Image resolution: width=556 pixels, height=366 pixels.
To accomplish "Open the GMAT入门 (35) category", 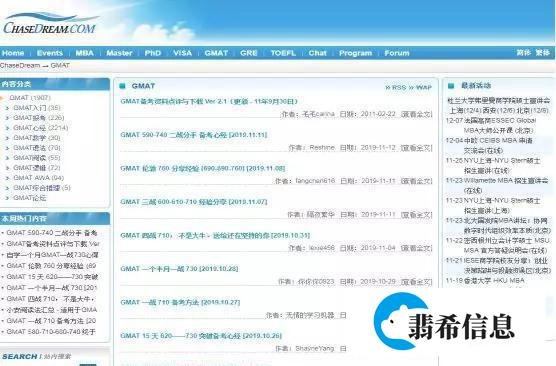I will pos(37,108).
